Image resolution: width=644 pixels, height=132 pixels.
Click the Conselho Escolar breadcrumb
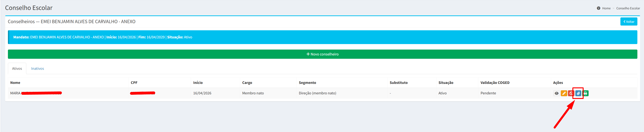(628, 8)
